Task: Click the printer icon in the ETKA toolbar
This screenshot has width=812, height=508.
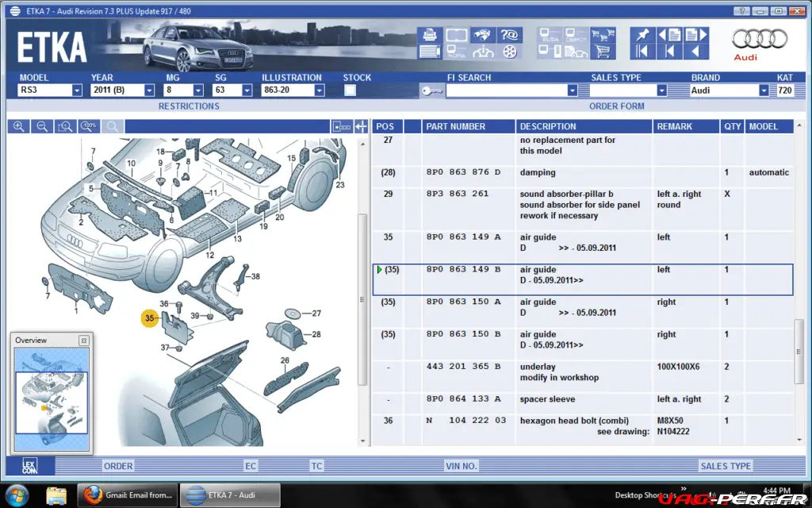Action: coord(429,35)
